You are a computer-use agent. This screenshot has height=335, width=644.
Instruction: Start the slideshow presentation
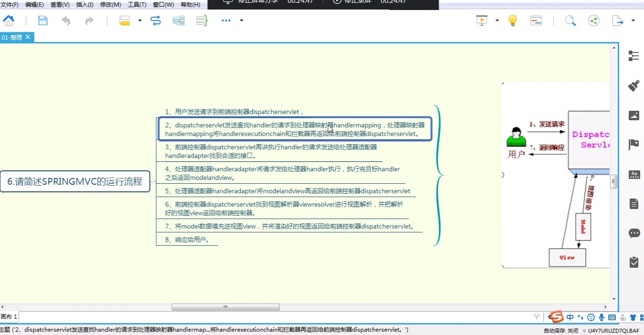click(482, 21)
